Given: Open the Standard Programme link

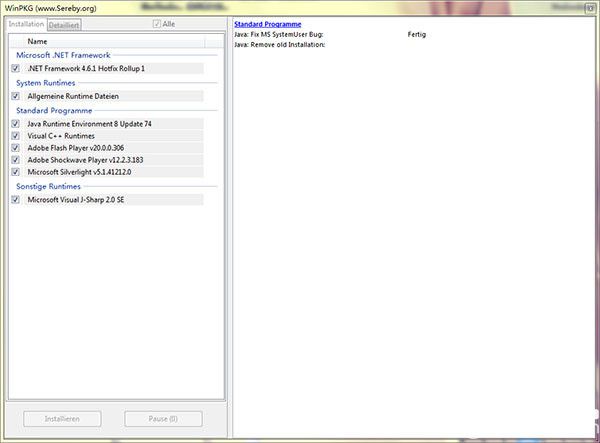Looking at the screenshot, I should [267, 24].
